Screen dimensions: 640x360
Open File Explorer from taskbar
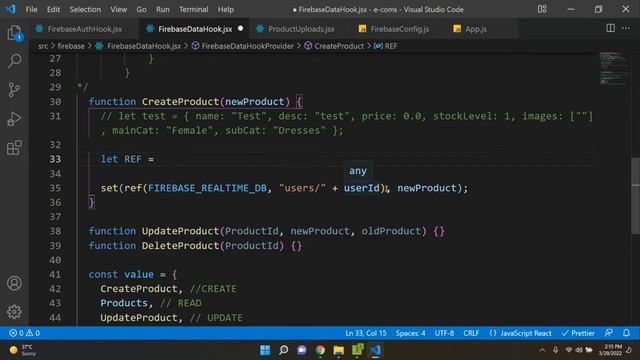pyautogui.click(x=338, y=350)
